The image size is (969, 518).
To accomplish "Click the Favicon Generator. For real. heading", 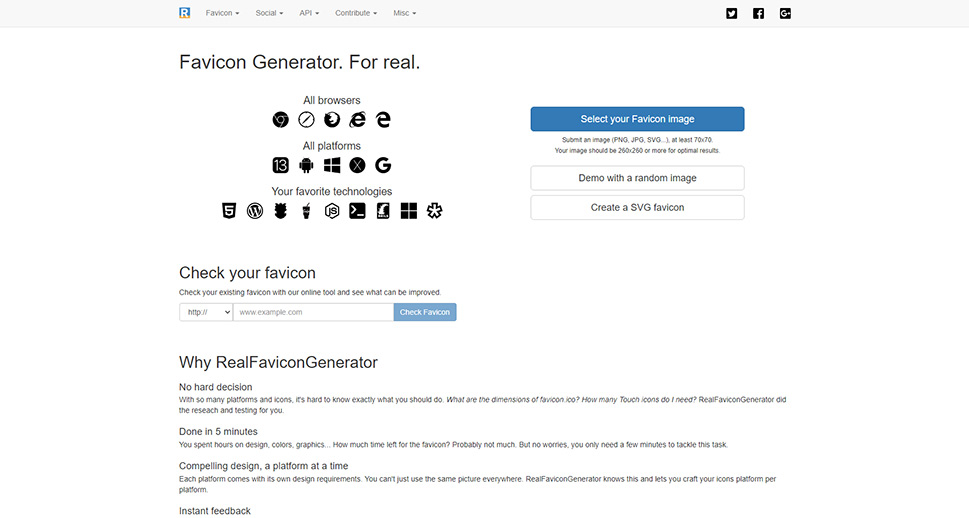I will click(300, 62).
